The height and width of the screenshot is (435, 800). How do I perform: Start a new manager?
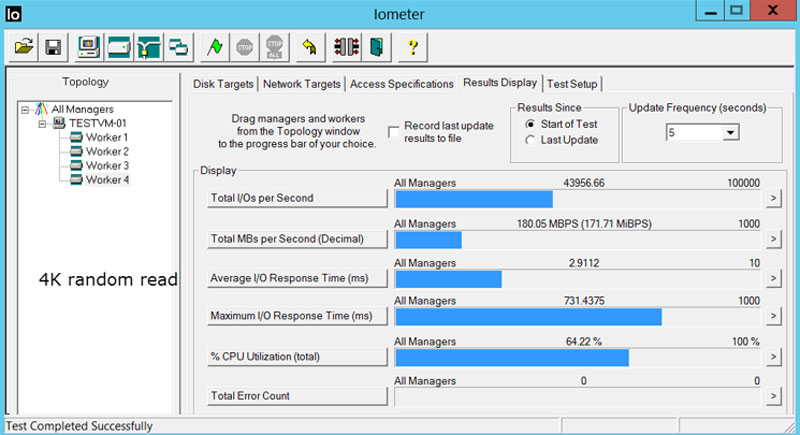(89, 47)
